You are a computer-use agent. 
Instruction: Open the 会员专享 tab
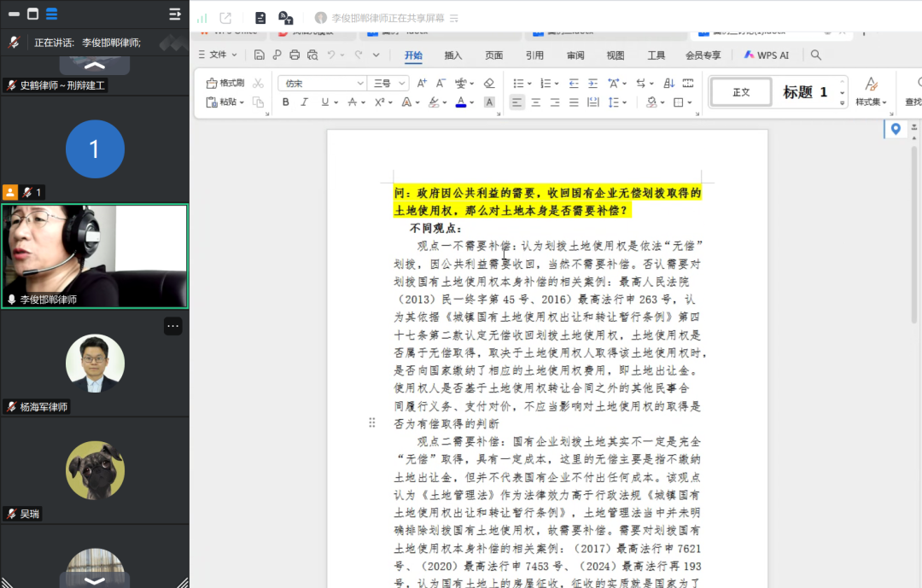(x=703, y=55)
